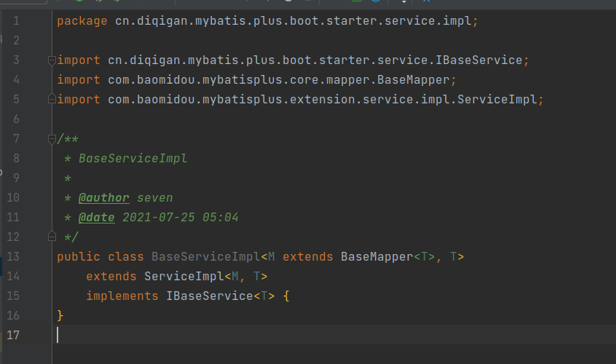
Task: Click 'BaseMapper' in the line 4 import
Action: pos(414,79)
